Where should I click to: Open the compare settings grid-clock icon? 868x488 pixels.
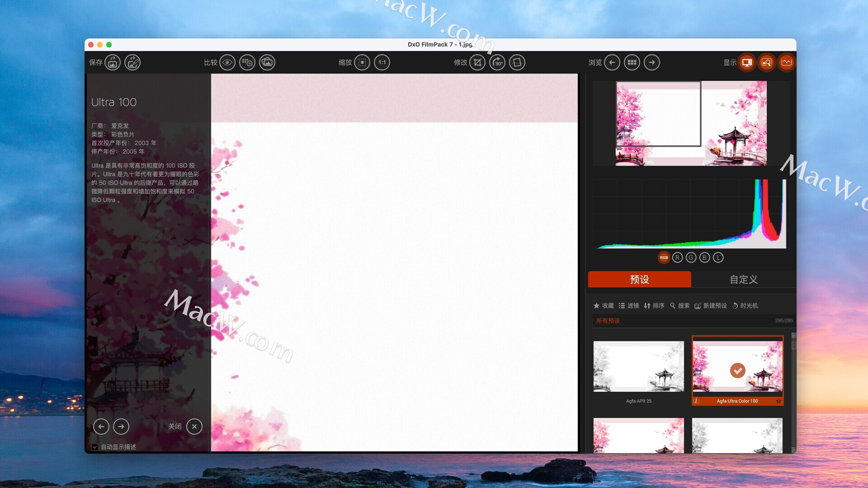[x=247, y=62]
